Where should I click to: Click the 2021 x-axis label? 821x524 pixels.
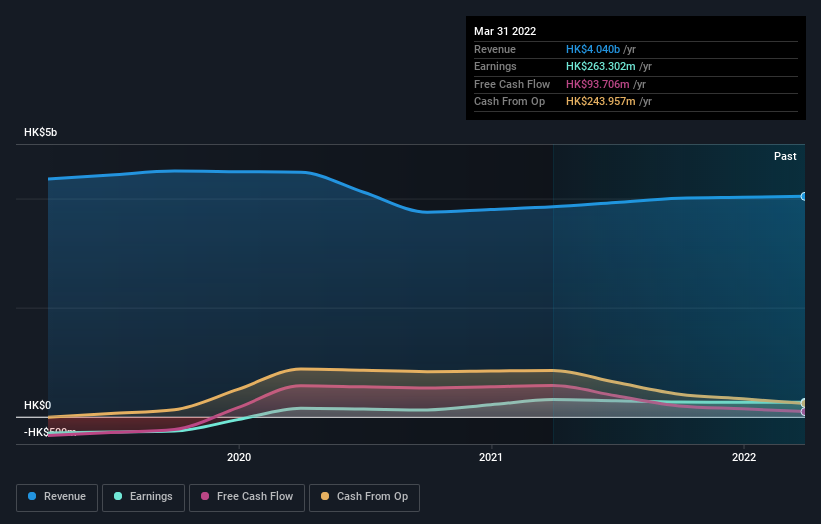pyautogui.click(x=491, y=457)
